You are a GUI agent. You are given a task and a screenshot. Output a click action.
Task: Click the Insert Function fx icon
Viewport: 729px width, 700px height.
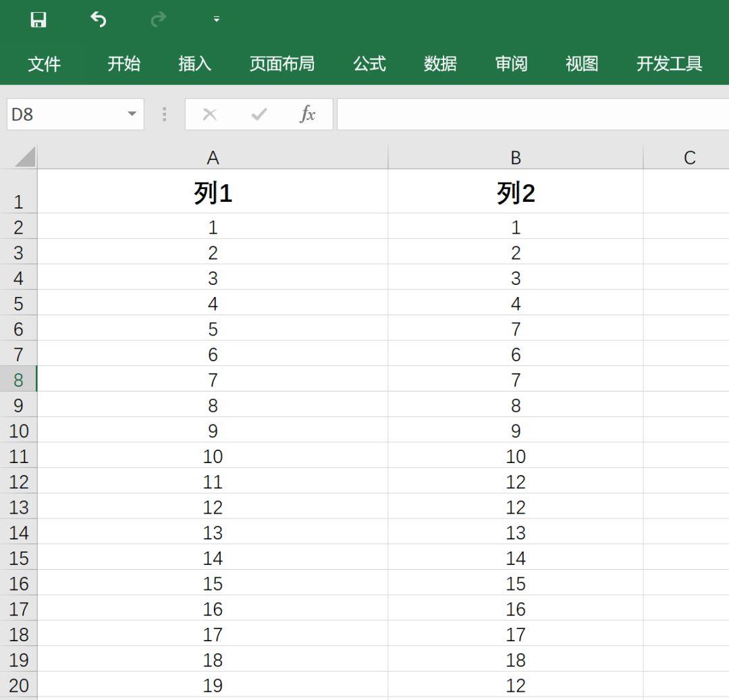307,114
